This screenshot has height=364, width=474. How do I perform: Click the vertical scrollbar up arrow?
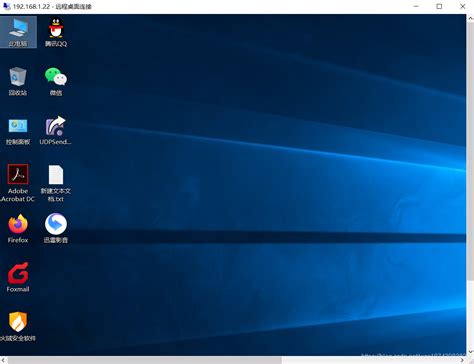(470, 19)
